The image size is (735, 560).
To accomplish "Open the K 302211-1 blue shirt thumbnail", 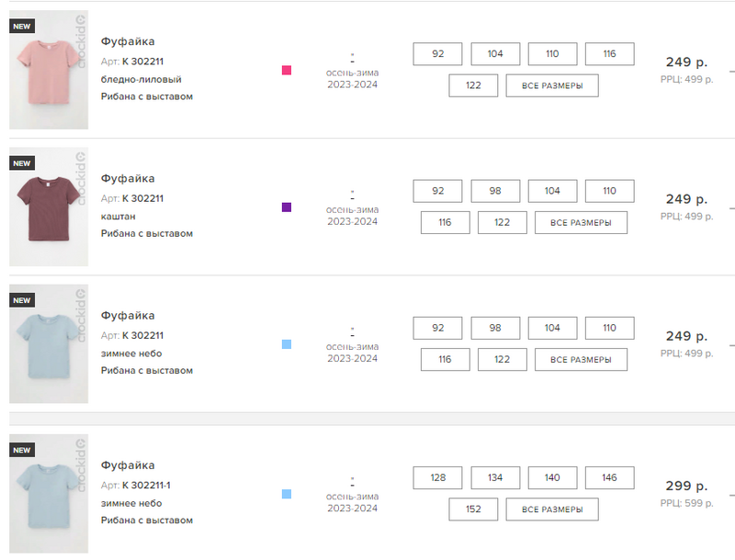I will 49,494.
